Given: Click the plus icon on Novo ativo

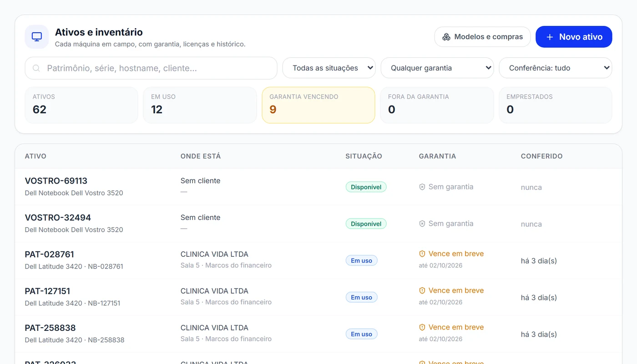Looking at the screenshot, I should coord(550,37).
